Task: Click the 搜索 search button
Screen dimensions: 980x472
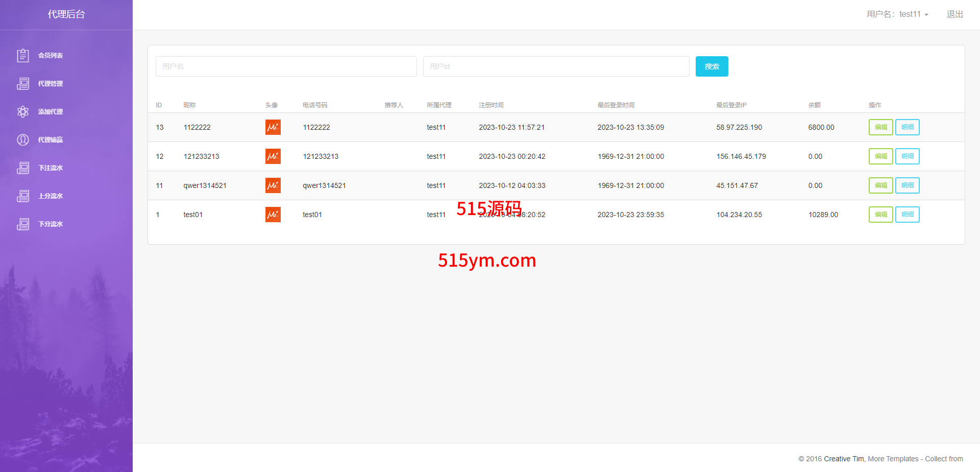Action: click(712, 66)
